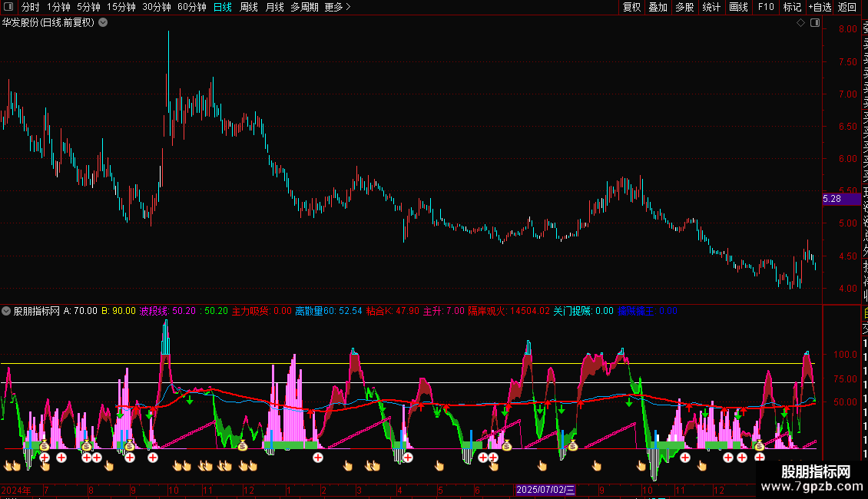Click the diamond icon at chart top-right
The image size is (868, 499).
point(800,23)
